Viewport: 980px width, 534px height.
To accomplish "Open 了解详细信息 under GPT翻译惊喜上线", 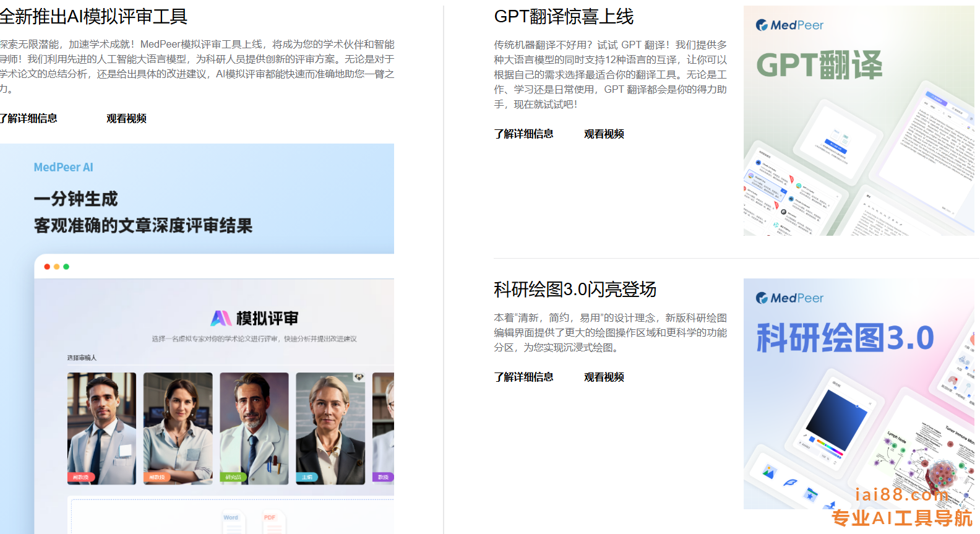I will [x=523, y=134].
